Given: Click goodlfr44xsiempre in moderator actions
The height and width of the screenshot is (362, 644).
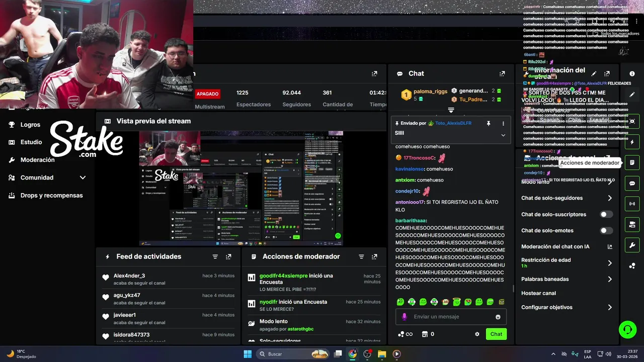Looking at the screenshot, I should tap(283, 276).
